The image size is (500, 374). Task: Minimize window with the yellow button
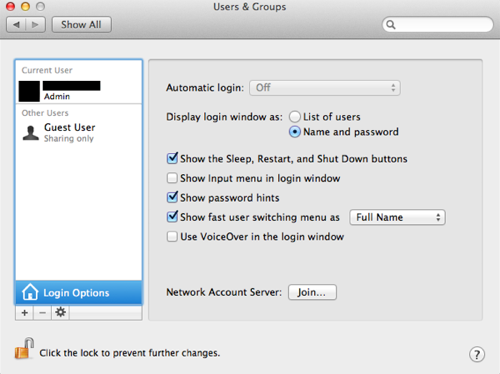(x=25, y=6)
